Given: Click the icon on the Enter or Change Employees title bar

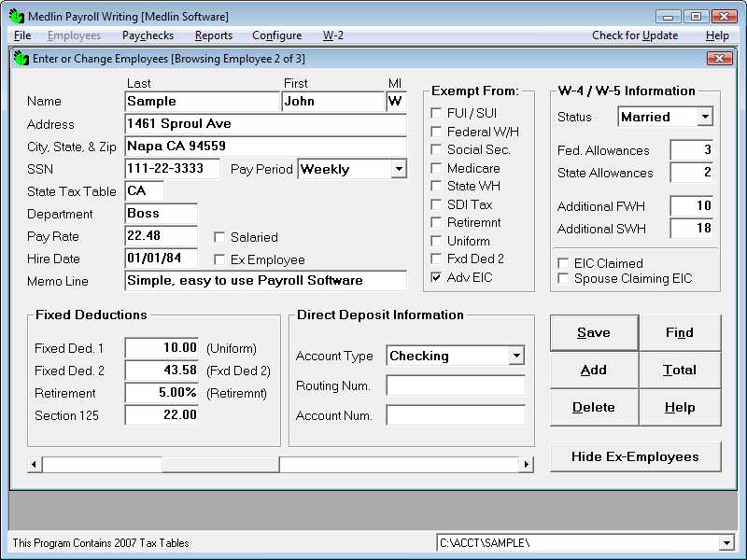Looking at the screenshot, I should 21,59.
